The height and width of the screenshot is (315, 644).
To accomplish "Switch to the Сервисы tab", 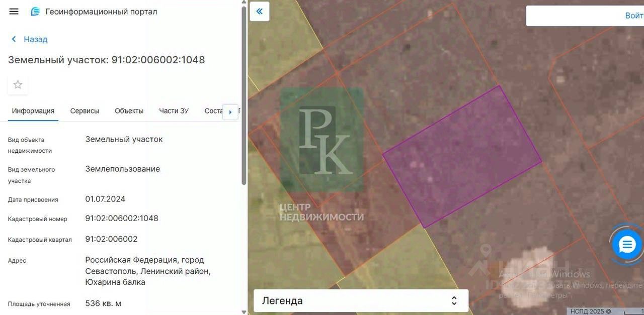I will point(85,111).
